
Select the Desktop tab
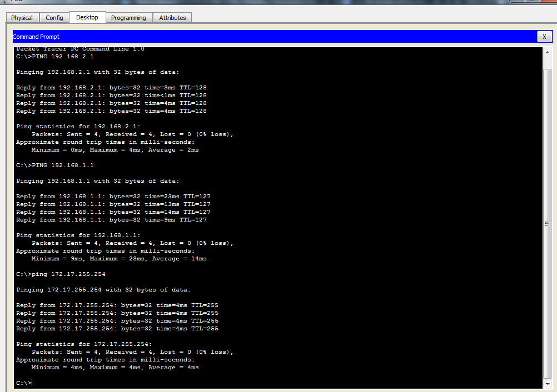click(x=87, y=17)
